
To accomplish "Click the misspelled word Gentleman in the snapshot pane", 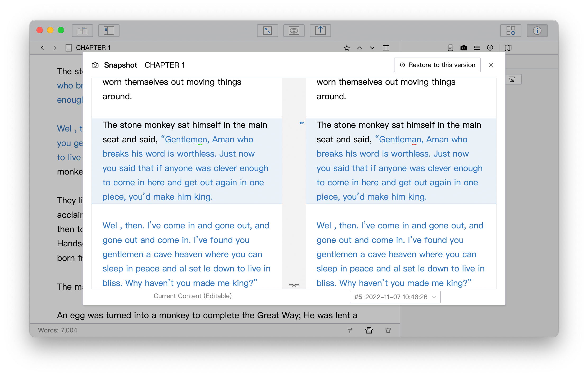I will 400,139.
